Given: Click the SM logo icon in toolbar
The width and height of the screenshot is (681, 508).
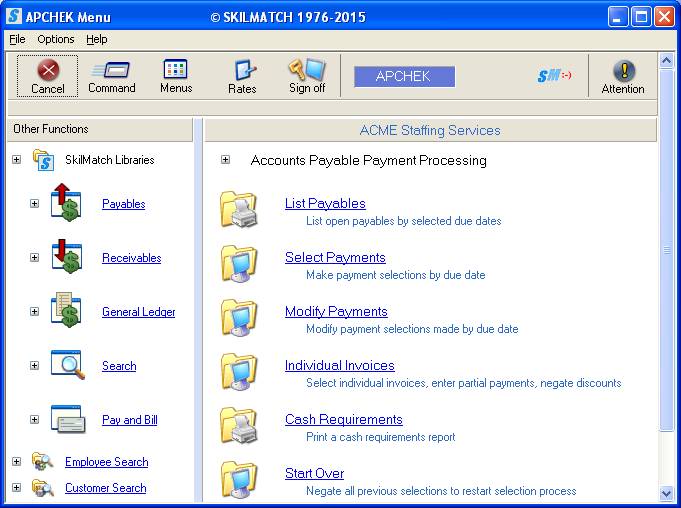Looking at the screenshot, I should (x=554, y=76).
